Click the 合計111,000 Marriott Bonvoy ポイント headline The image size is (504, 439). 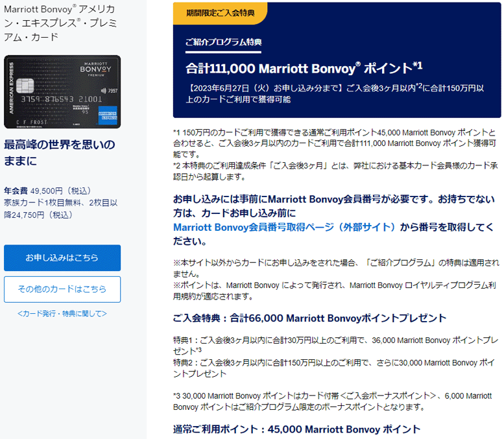click(304, 68)
